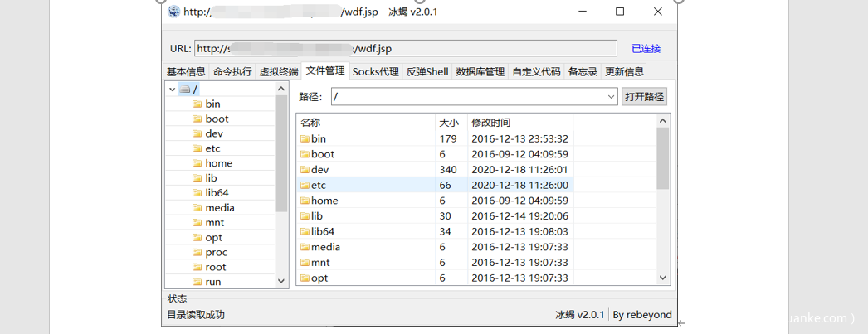The image size is (868, 334).
Task: Click the root drive icon in tree
Action: click(184, 89)
